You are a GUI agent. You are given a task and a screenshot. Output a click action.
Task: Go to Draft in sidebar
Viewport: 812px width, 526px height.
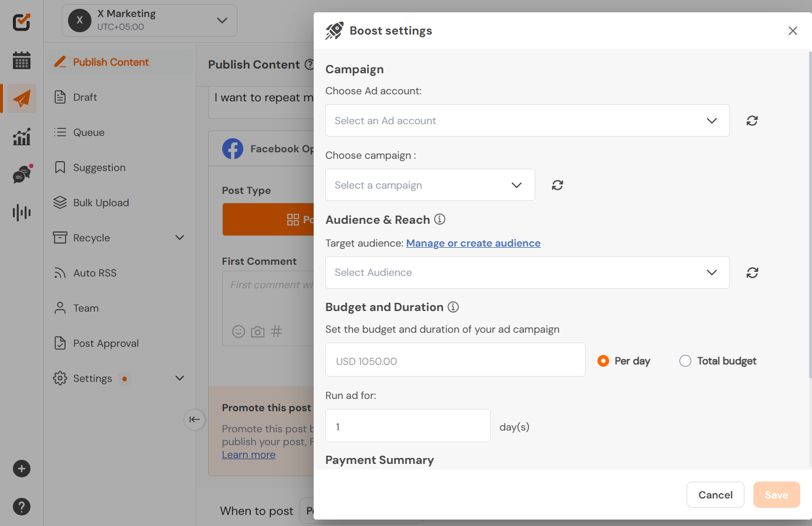[x=120, y=97]
